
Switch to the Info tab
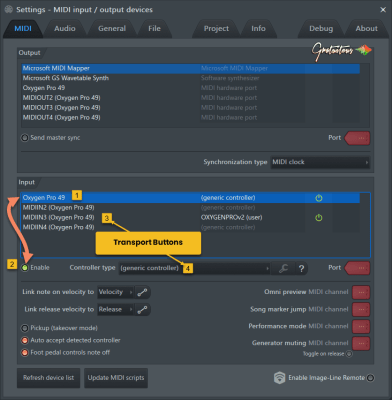pyautogui.click(x=258, y=29)
